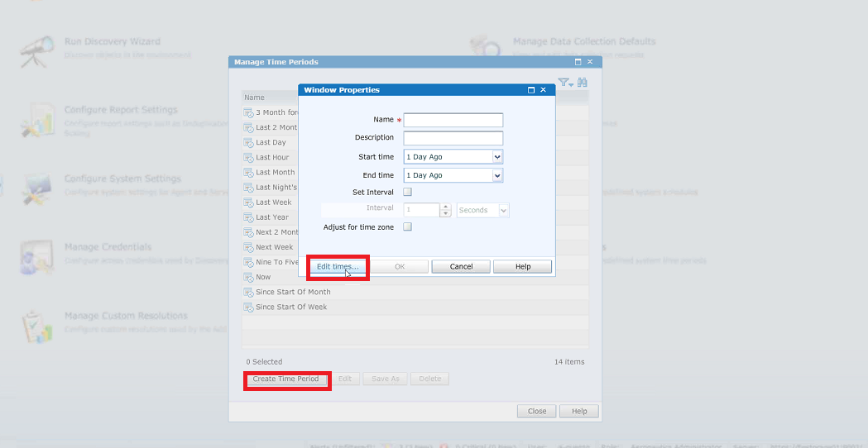
Task: Open the Edit times dialog
Action: [338, 267]
